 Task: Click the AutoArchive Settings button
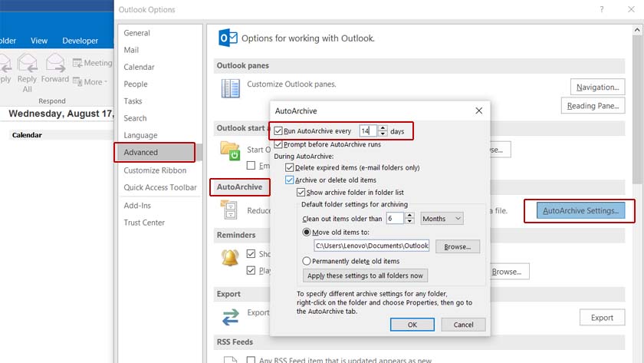click(581, 210)
